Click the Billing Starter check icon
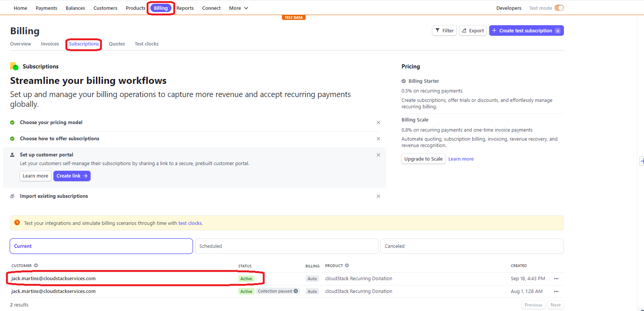 pos(404,81)
